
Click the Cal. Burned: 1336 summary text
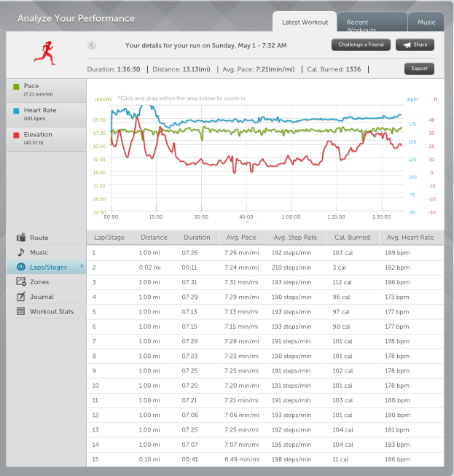point(334,69)
